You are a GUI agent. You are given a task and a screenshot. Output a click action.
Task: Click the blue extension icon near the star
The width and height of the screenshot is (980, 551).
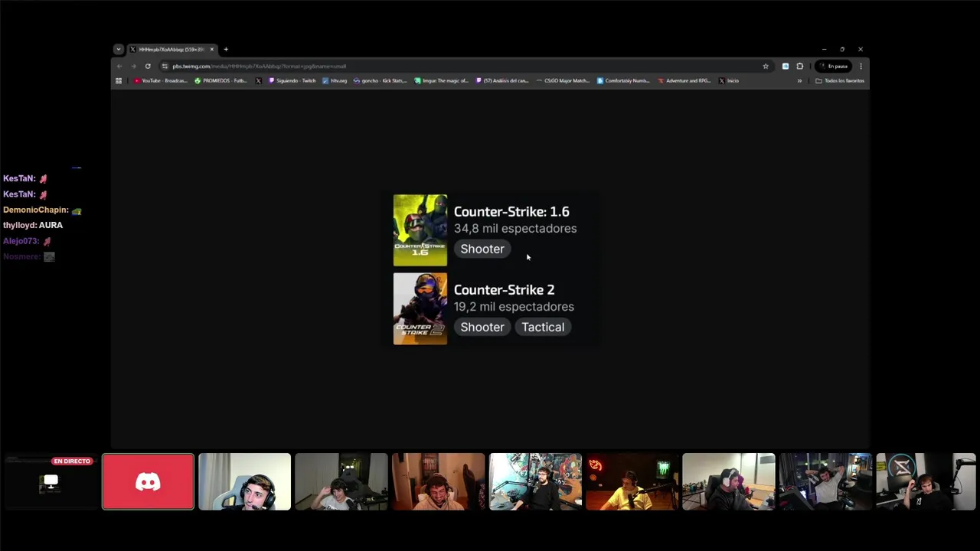pyautogui.click(x=786, y=66)
